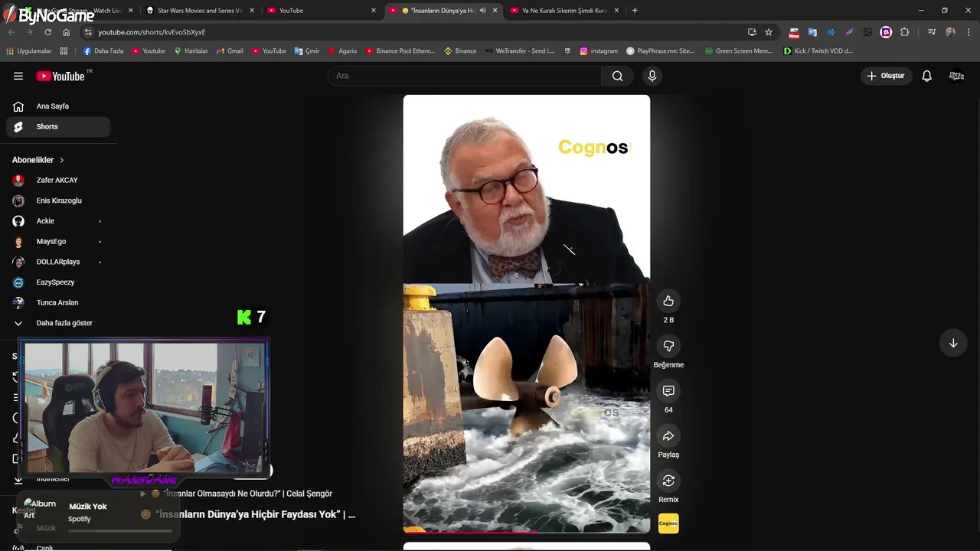Like the Short with thumbs up
Image resolution: width=980 pixels, height=551 pixels.
(668, 301)
